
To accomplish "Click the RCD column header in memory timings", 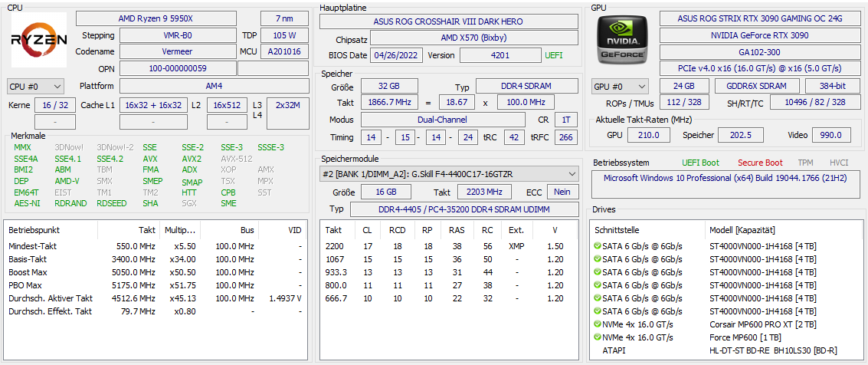I will (x=397, y=230).
